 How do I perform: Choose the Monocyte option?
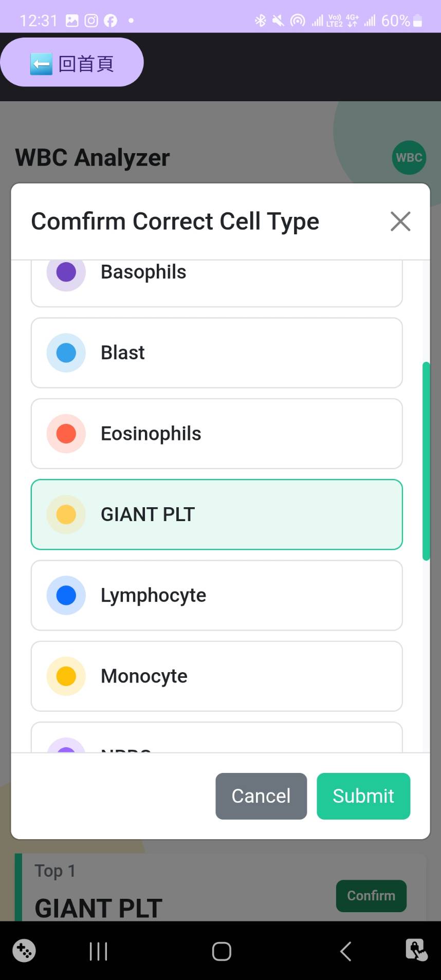tap(216, 676)
